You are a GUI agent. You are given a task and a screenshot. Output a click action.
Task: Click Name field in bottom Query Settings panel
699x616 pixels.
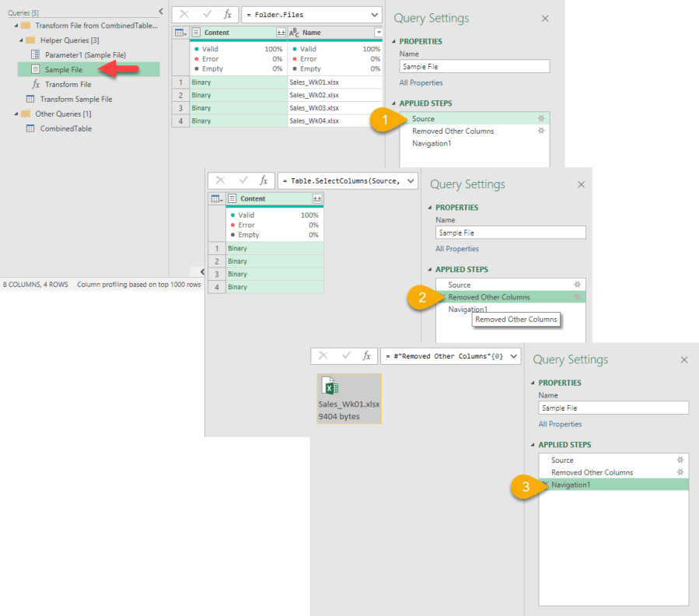613,408
